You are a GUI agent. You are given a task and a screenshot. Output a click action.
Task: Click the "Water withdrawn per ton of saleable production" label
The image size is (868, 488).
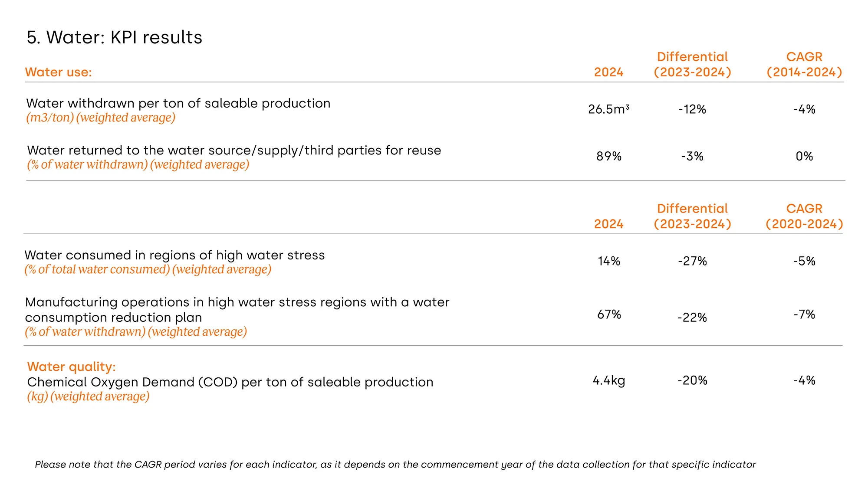tap(178, 103)
